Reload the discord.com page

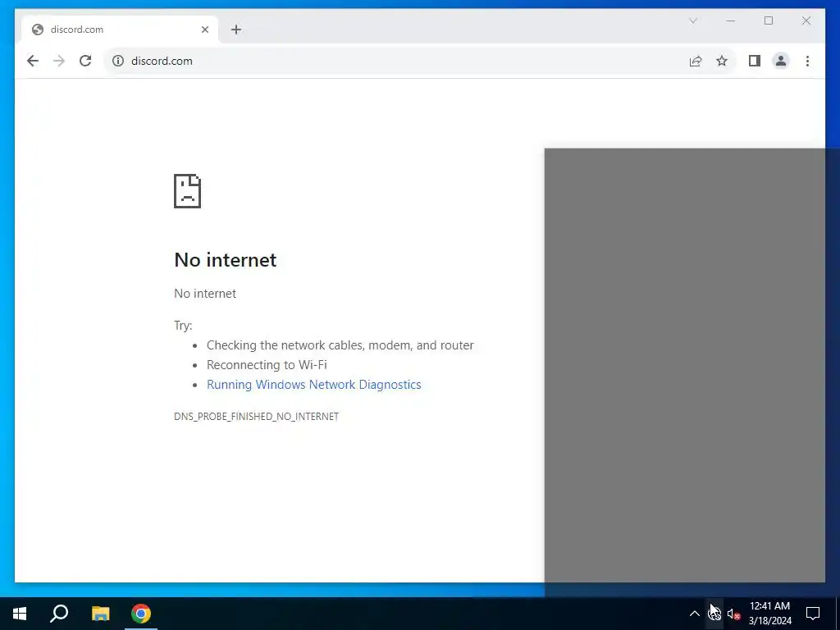85,61
